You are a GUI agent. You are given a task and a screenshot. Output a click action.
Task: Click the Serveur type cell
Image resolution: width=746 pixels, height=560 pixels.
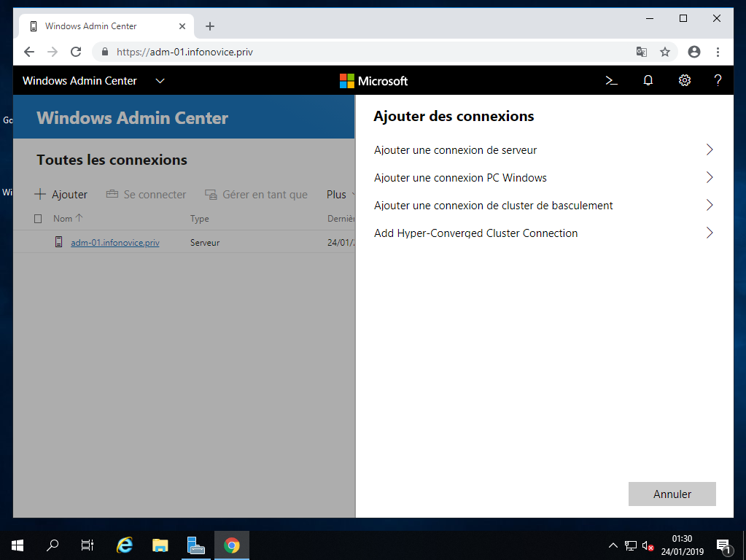point(205,242)
